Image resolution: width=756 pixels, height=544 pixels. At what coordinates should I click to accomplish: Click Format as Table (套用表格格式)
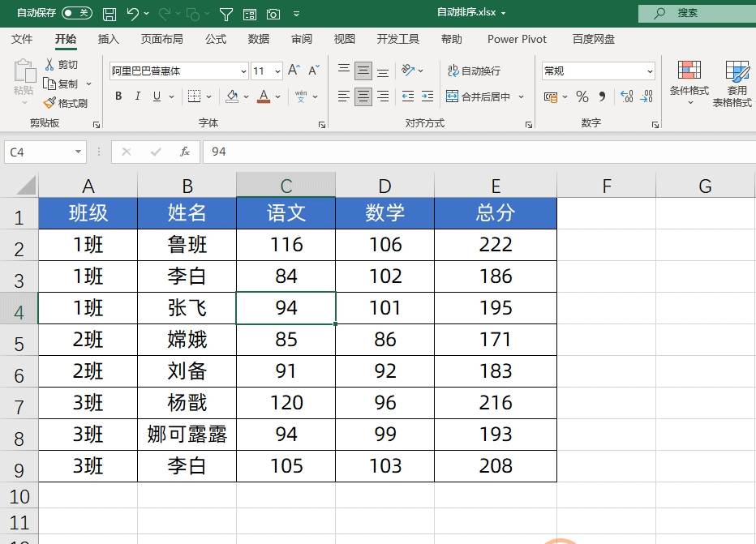737,84
